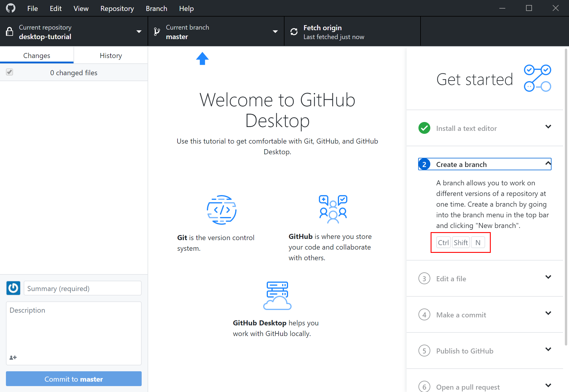Click the GitHub Desktop cloud server illustration

pos(277,295)
